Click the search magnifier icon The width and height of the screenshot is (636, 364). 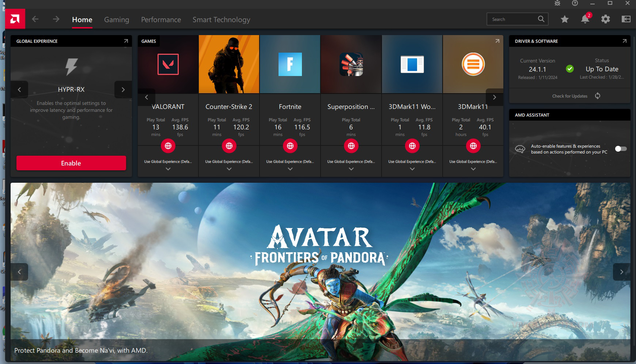pyautogui.click(x=541, y=19)
